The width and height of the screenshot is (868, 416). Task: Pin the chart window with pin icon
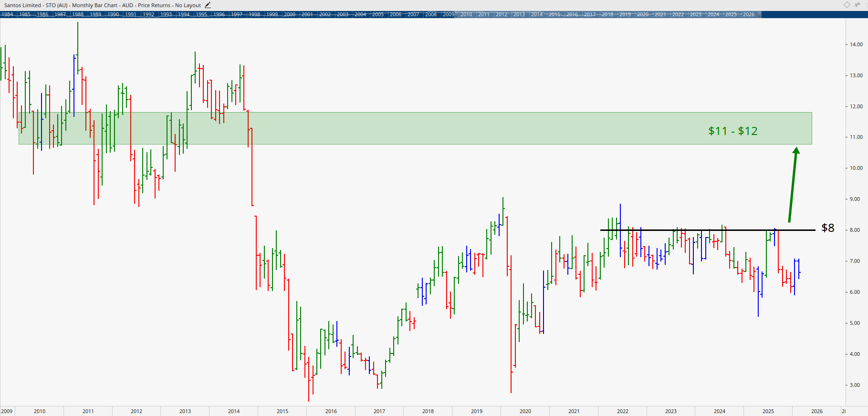tap(857, 5)
